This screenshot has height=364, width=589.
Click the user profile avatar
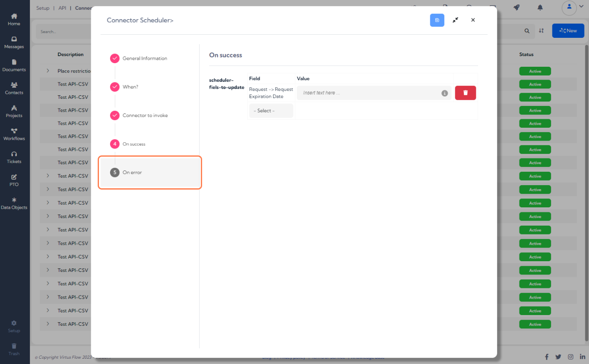[x=569, y=8]
